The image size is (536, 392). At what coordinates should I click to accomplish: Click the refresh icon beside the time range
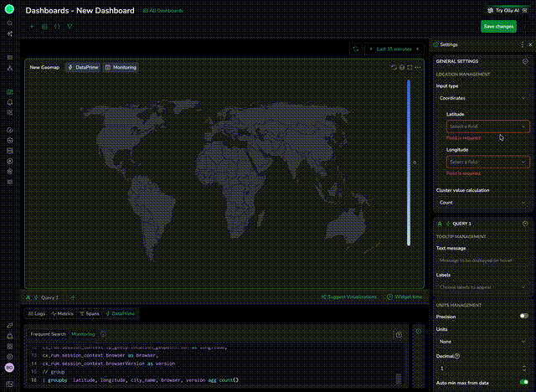(x=356, y=49)
